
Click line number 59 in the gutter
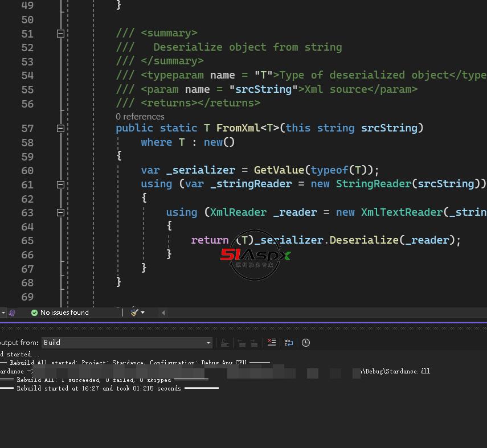(27, 157)
